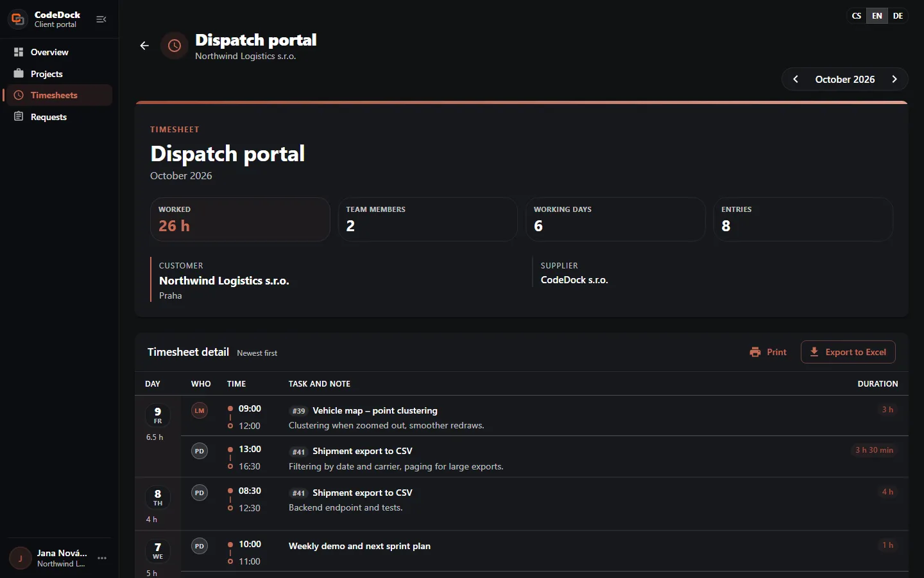Click CodeDock s.r.o. supplier name
The width and height of the screenshot is (924, 578).
click(x=574, y=280)
